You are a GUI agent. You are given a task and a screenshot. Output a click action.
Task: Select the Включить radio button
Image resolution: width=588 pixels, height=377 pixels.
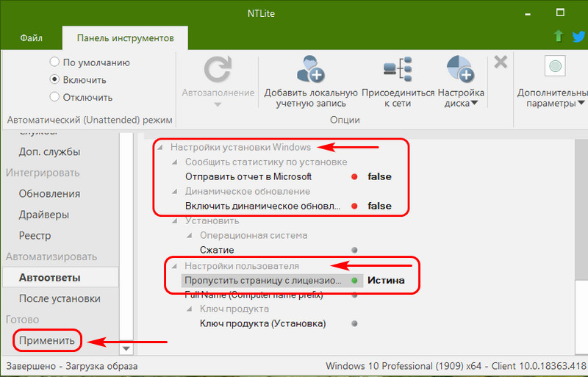tap(54, 79)
